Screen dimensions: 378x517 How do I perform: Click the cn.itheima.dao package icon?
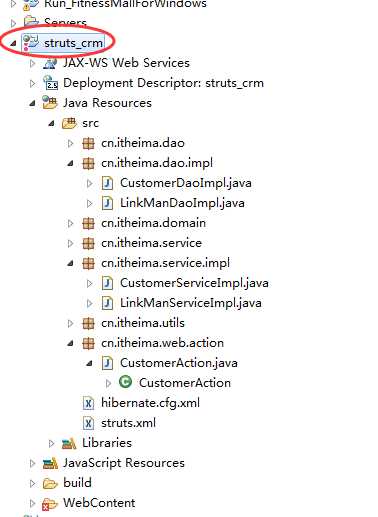(88, 143)
